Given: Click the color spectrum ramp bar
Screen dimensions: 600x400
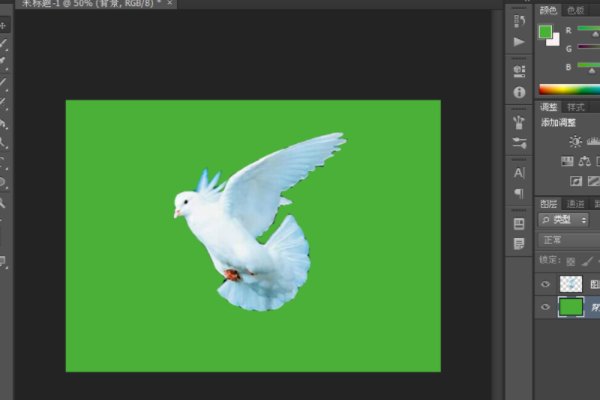Looking at the screenshot, I should 568,90.
